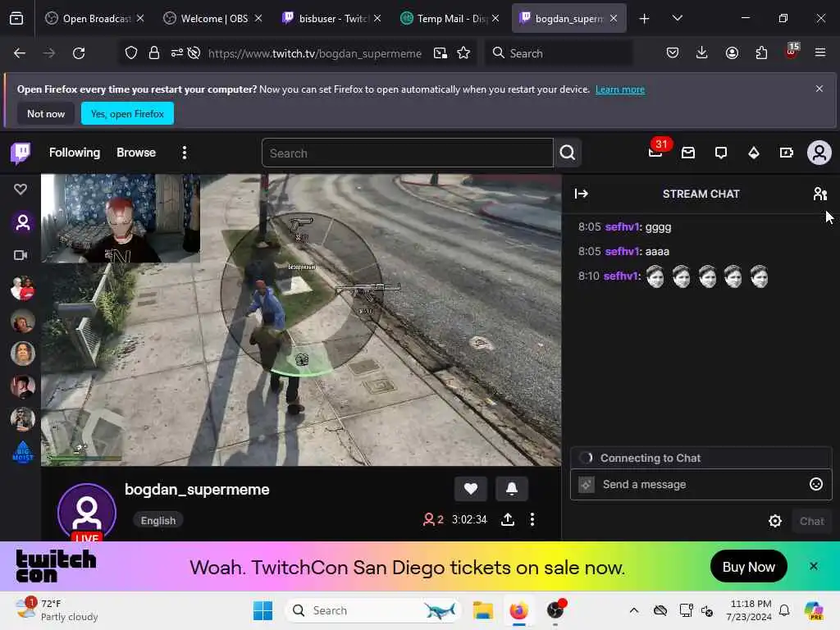The height and width of the screenshot is (630, 840).
Task: Open the bogdan_supermeme LIVE avatar
Action: coord(87,514)
